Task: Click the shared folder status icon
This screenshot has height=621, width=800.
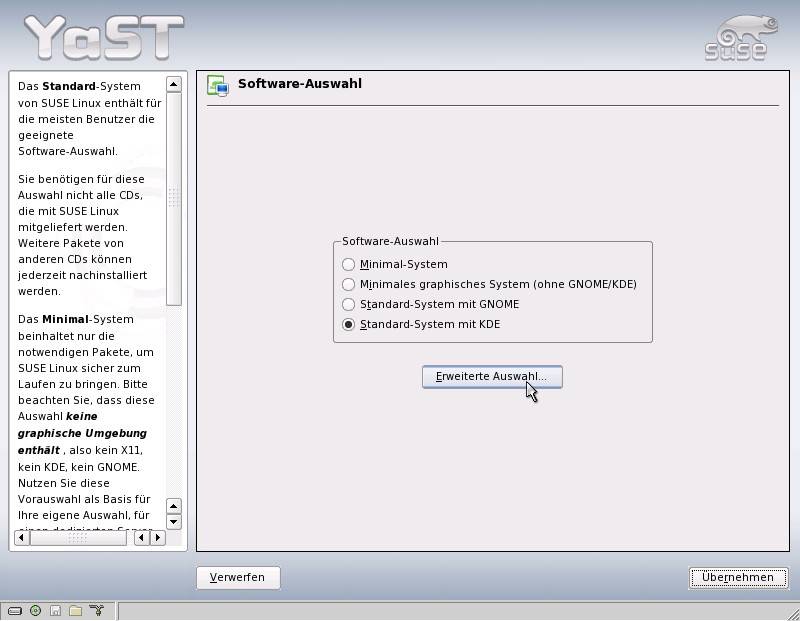Action: tap(76, 610)
